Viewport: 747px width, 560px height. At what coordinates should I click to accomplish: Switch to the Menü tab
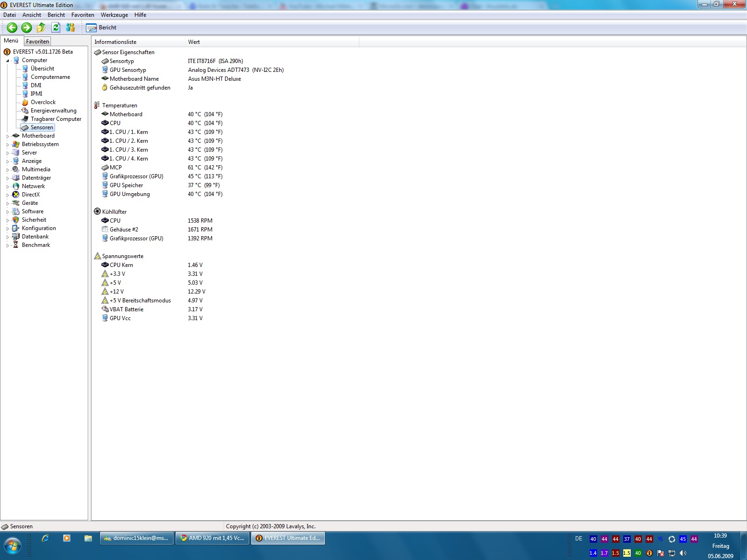pyautogui.click(x=11, y=41)
